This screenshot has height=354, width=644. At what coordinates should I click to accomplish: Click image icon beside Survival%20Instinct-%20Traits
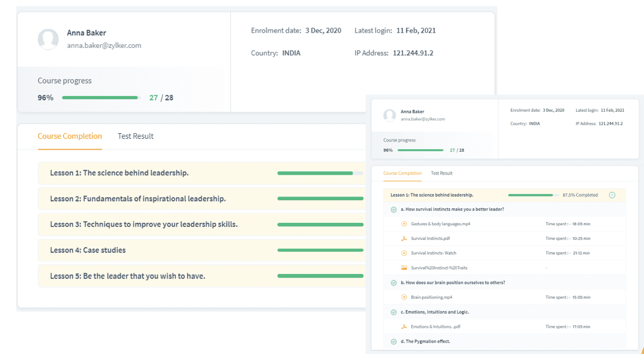point(404,268)
